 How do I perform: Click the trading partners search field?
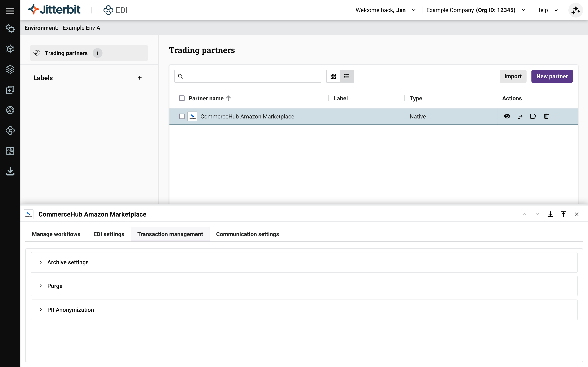click(x=250, y=76)
